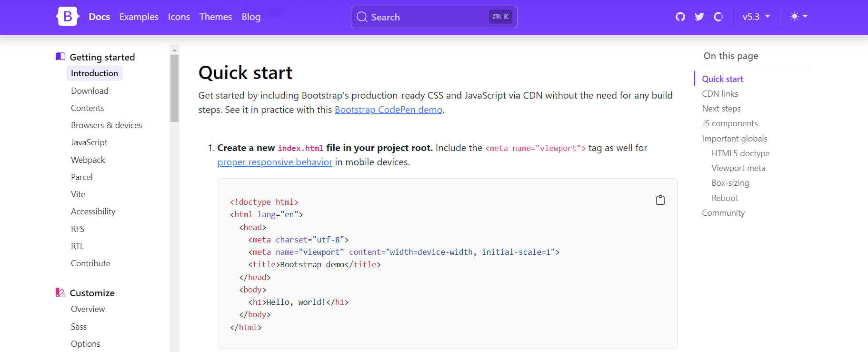Image resolution: width=868 pixels, height=352 pixels.
Task: Open the Sass sidebar page
Action: point(79,327)
